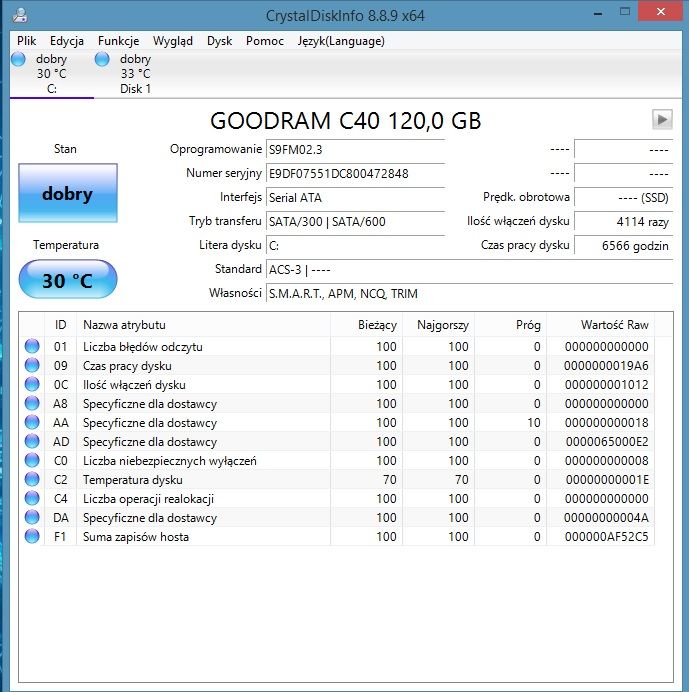This screenshot has height=692, width=689.
Task: Click the features field S.M.A.R.T., APM, NCQ, TRIM
Action: pyautogui.click(x=470, y=293)
